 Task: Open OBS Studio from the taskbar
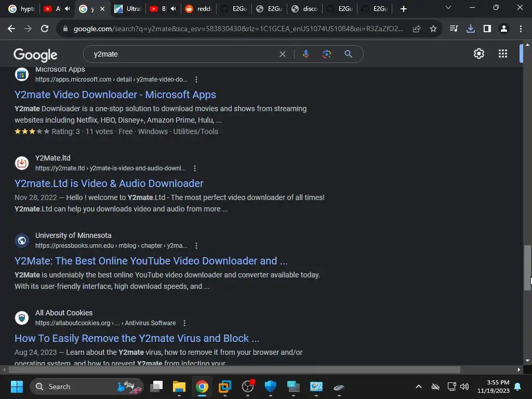point(248,387)
